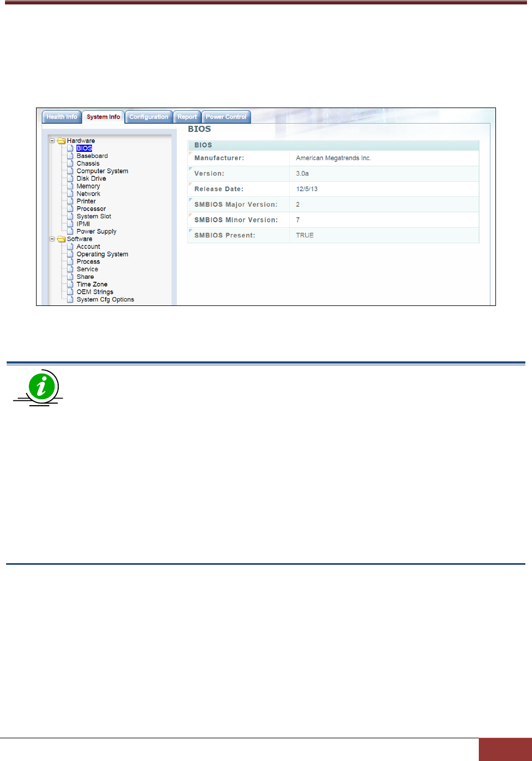Click the Software folder icon
This screenshot has width=532, height=761.
[62, 239]
